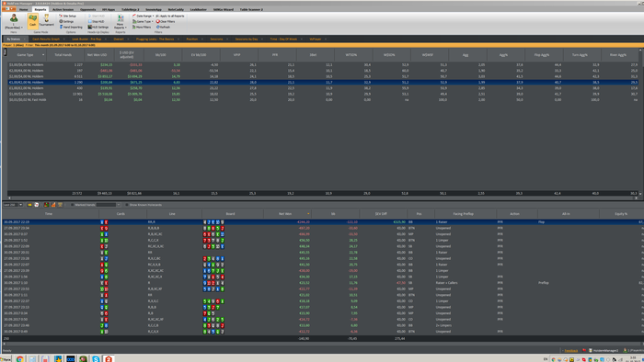Image resolution: width=644 pixels, height=362 pixels.
Task: Open the LeakBuster ribbon tab
Action: (x=199, y=9)
